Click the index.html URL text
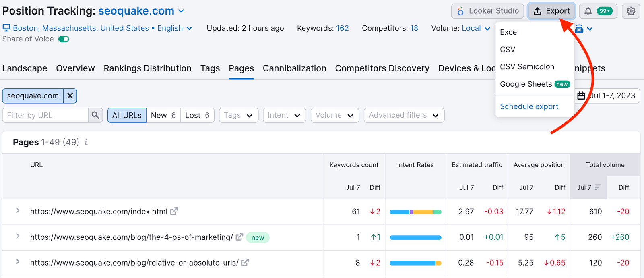This screenshot has height=278, width=644. [99, 212]
